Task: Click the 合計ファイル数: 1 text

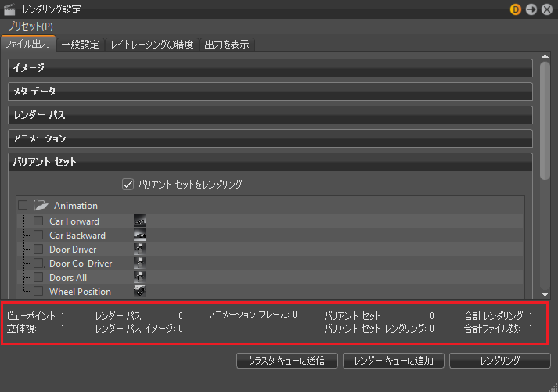Action: point(499,329)
